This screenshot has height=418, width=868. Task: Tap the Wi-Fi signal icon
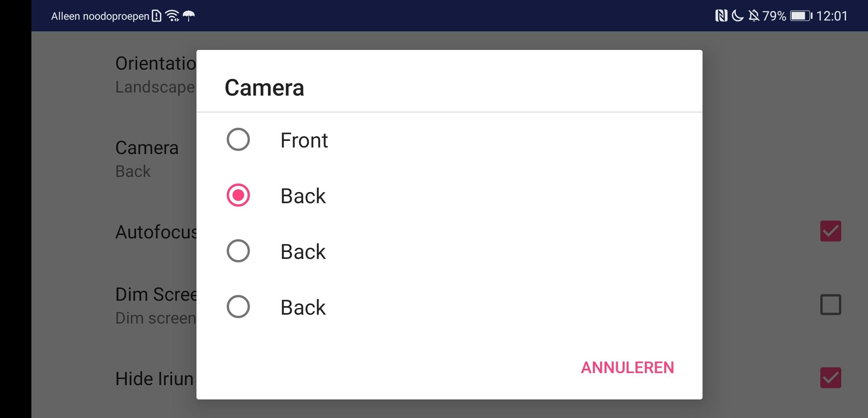point(172,16)
